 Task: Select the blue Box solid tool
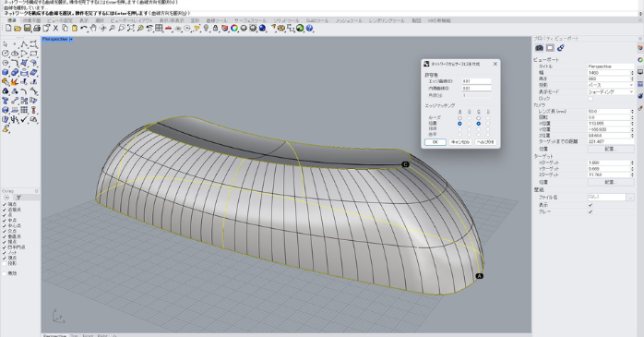click(x=6, y=72)
